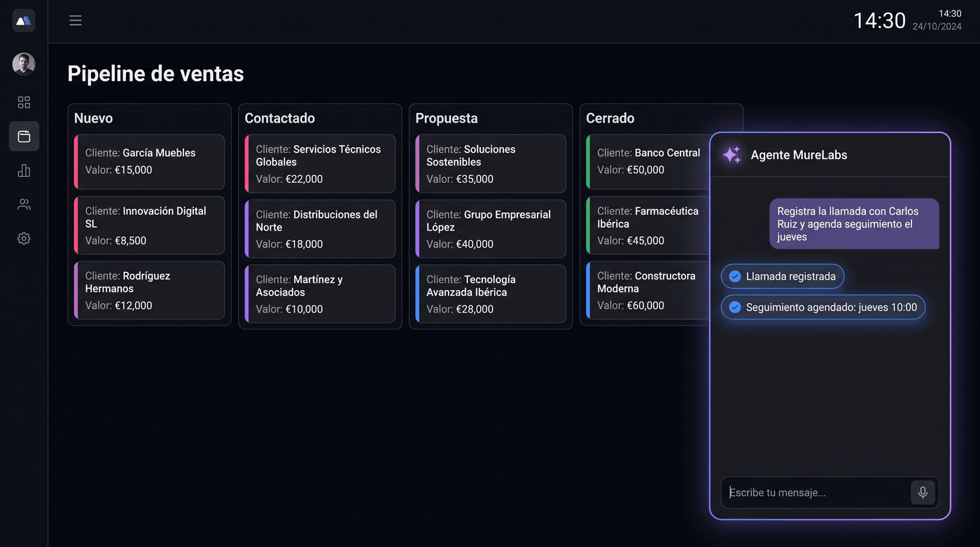This screenshot has height=547, width=980.
Task: Open the Soluciones Sostenibles card
Action: pos(491,164)
